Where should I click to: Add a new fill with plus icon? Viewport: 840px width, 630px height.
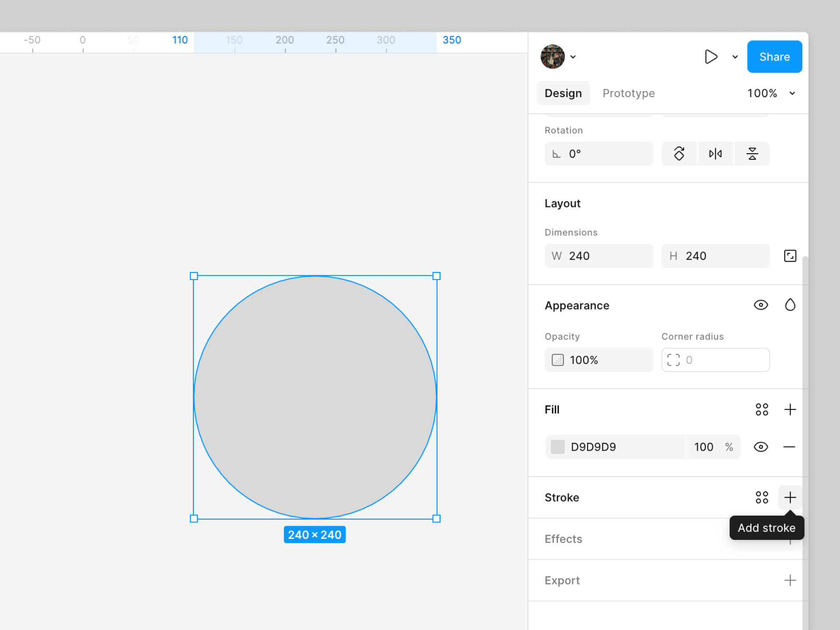[790, 409]
